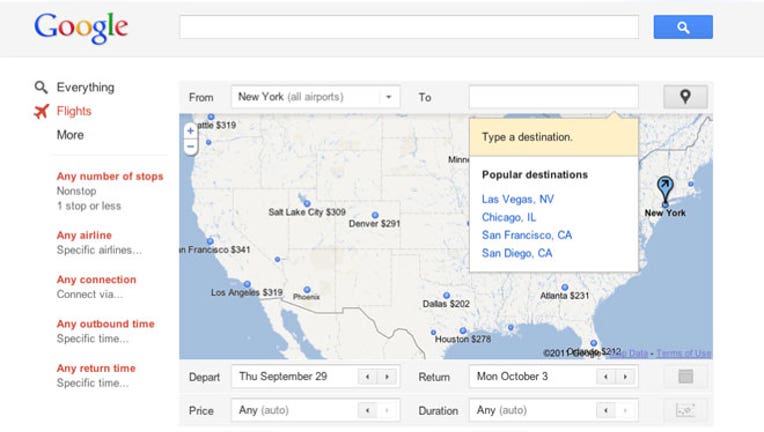
Task: Click the To destination field
Action: (x=554, y=97)
